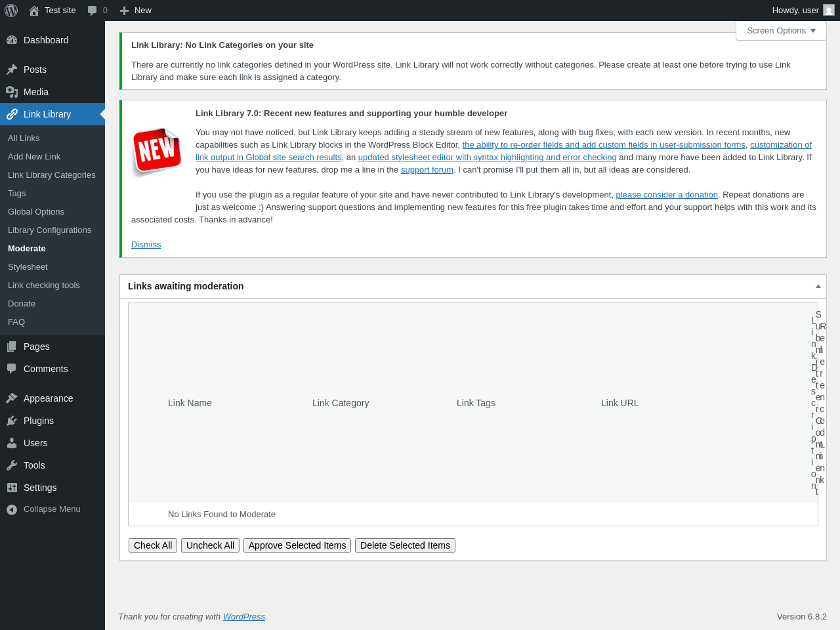
Task: Follow the please consider a donation link
Action: (667, 195)
